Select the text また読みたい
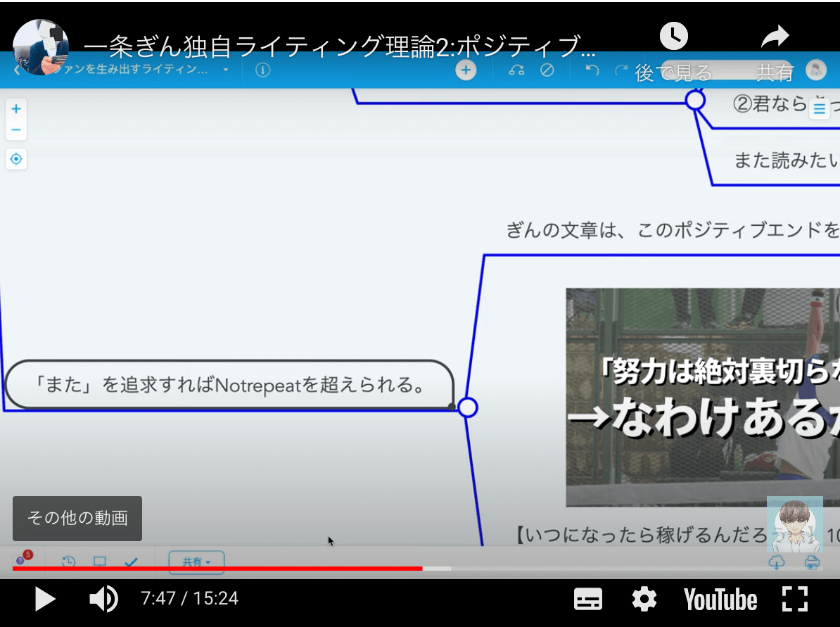Screen dimensions: 840x627 [787, 160]
